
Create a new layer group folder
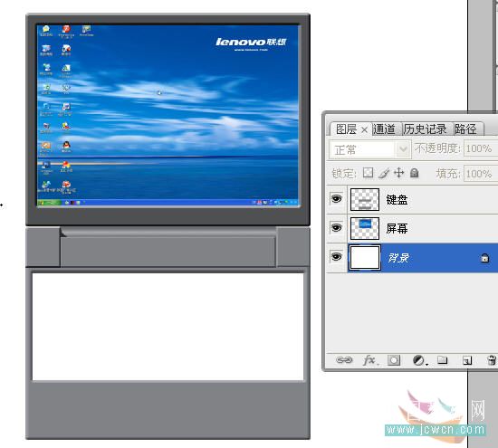(x=443, y=360)
